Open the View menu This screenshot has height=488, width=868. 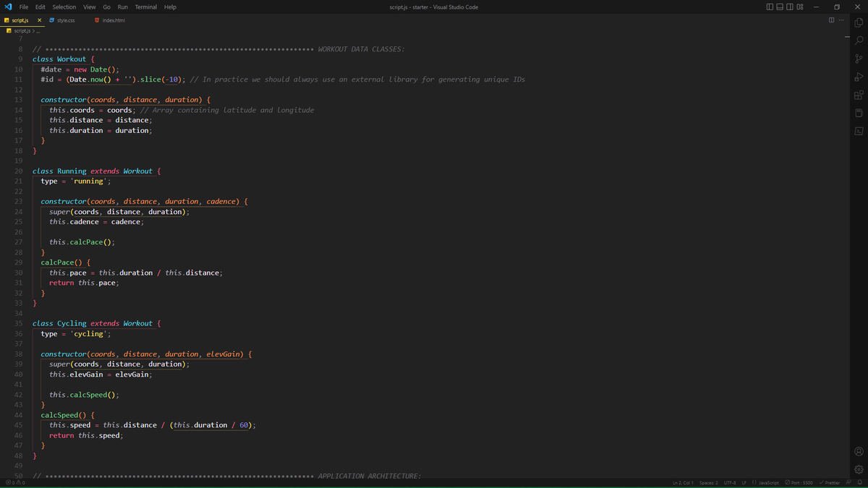click(x=90, y=7)
